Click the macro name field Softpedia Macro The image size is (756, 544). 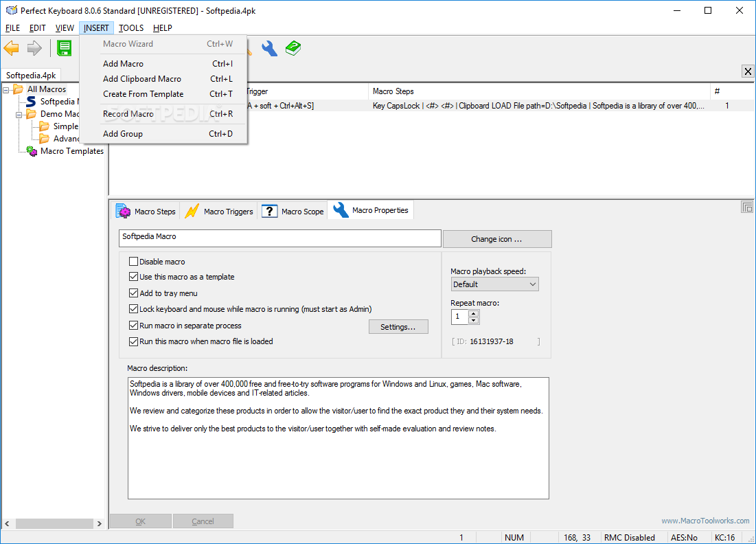[x=279, y=238]
